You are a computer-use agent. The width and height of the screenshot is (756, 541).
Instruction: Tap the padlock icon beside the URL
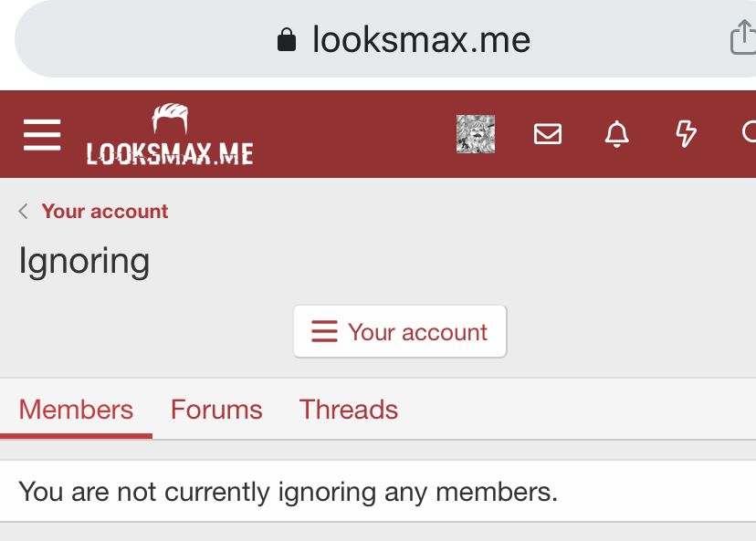pyautogui.click(x=287, y=39)
